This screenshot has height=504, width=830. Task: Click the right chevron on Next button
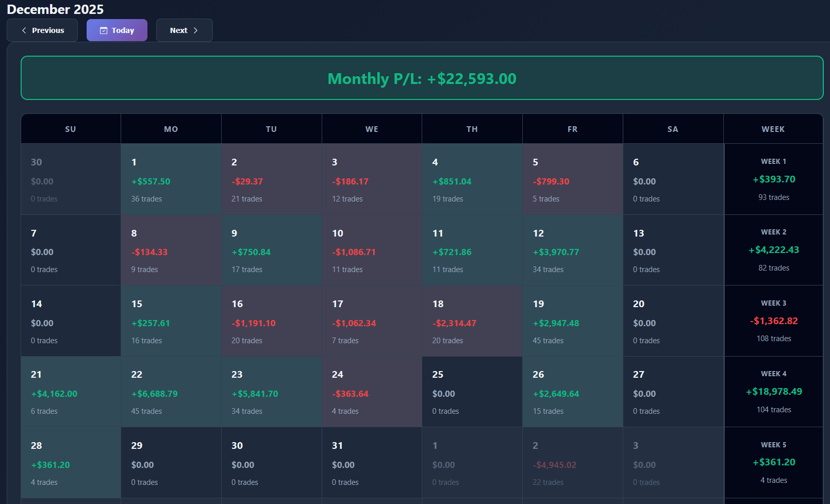196,30
